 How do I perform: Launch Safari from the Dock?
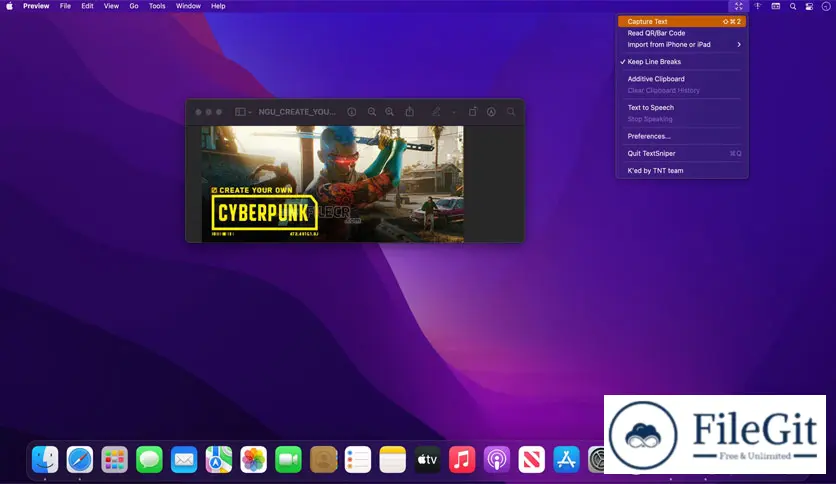coord(80,459)
